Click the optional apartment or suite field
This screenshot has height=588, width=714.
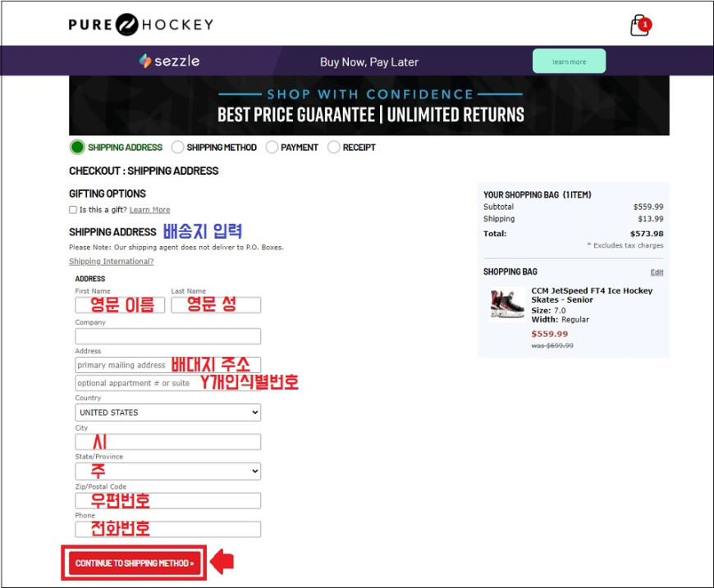click(x=168, y=383)
